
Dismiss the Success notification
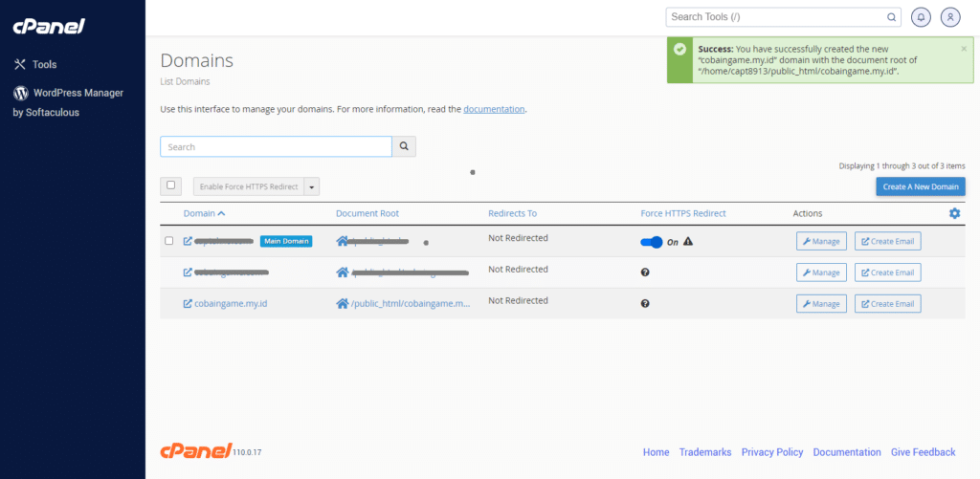tap(963, 48)
